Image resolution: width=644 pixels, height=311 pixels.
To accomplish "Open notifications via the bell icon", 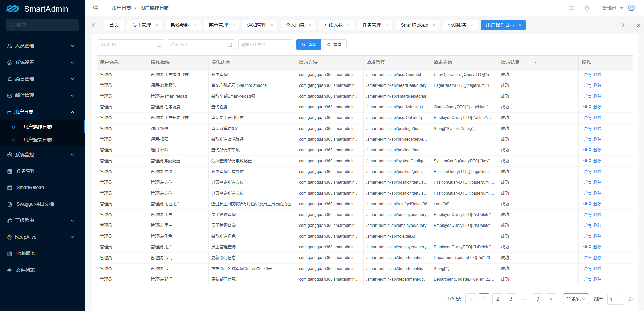I will 587,8.
